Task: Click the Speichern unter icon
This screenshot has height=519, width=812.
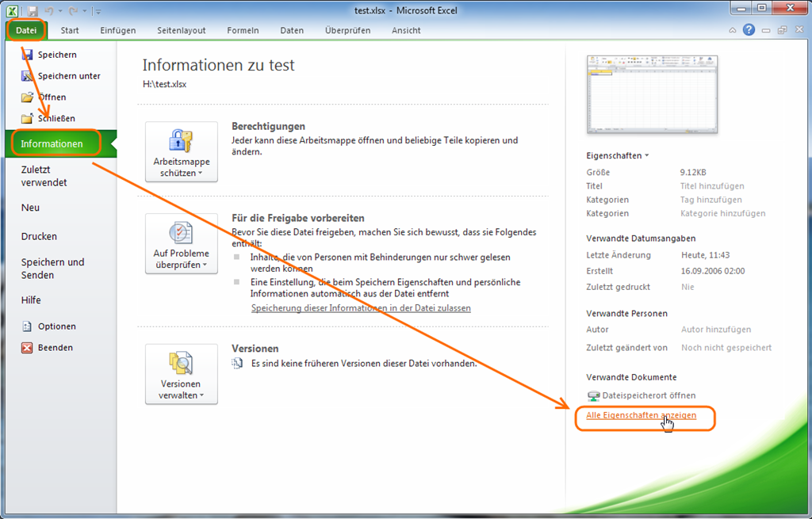Action: pos(27,76)
